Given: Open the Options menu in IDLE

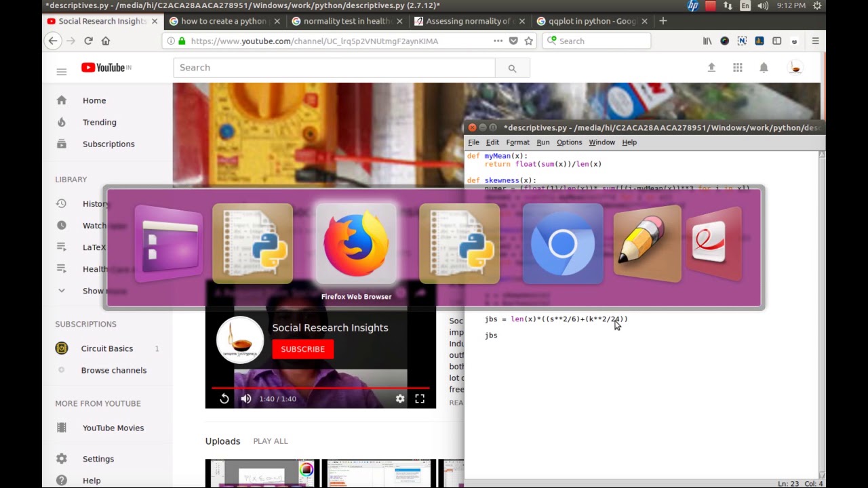Looking at the screenshot, I should pos(569,142).
